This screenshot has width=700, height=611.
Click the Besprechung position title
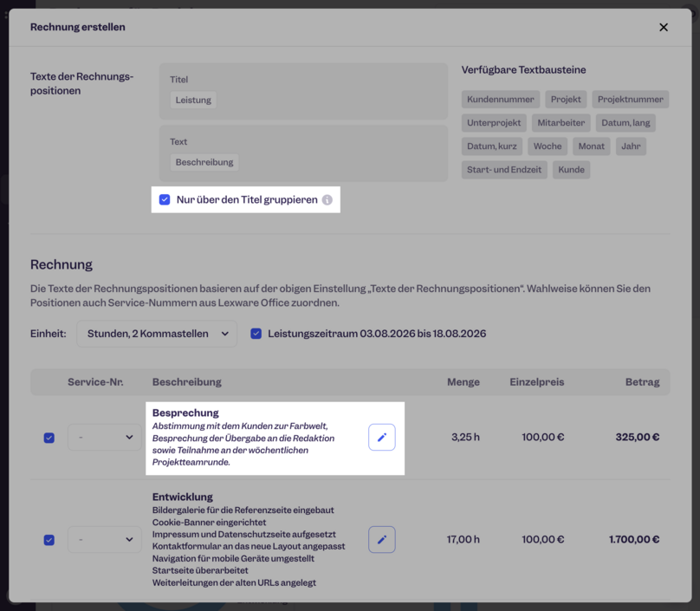click(x=185, y=413)
